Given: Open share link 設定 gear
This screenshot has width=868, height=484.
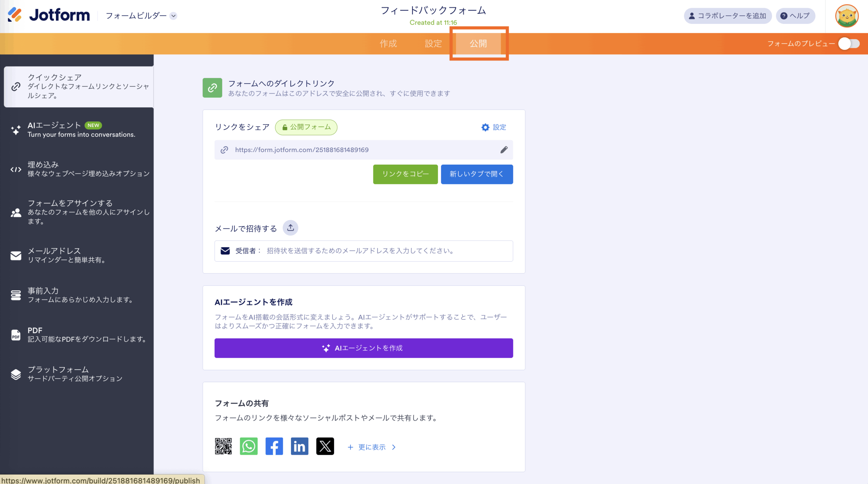Looking at the screenshot, I should click(x=494, y=127).
